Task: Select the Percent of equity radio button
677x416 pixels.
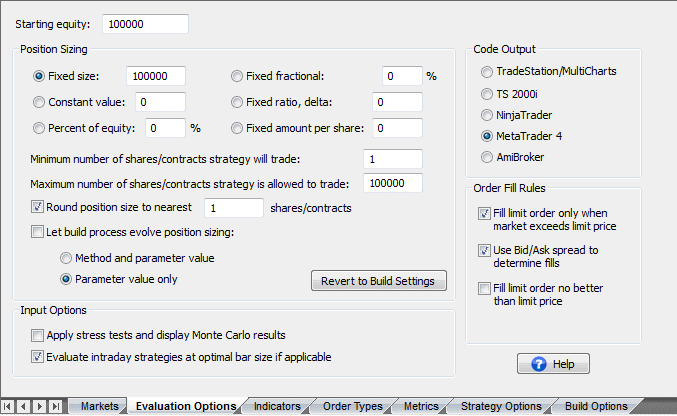Action: click(x=39, y=128)
